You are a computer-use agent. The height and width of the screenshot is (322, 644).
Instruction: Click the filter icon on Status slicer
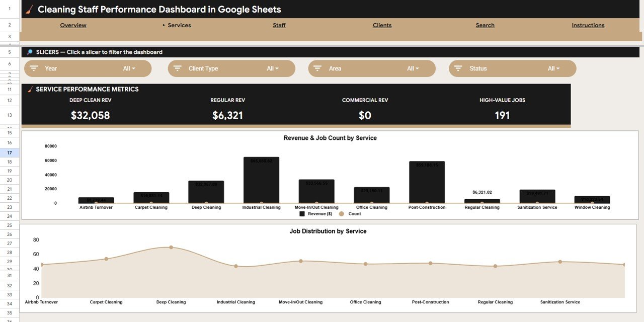click(458, 68)
